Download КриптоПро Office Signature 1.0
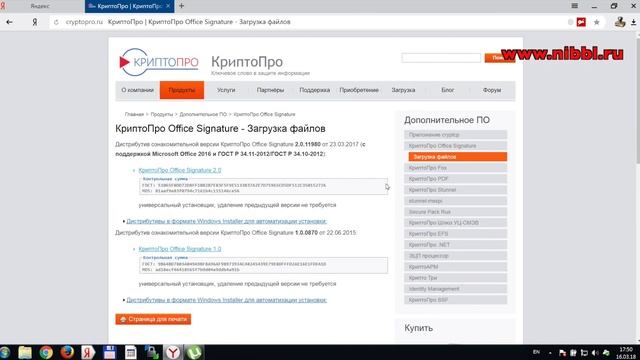 [x=180, y=249]
